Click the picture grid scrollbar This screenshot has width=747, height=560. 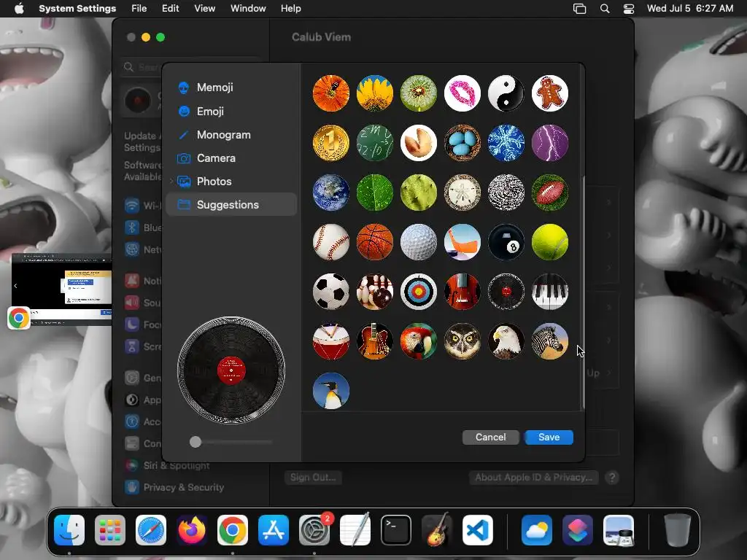[x=583, y=292]
